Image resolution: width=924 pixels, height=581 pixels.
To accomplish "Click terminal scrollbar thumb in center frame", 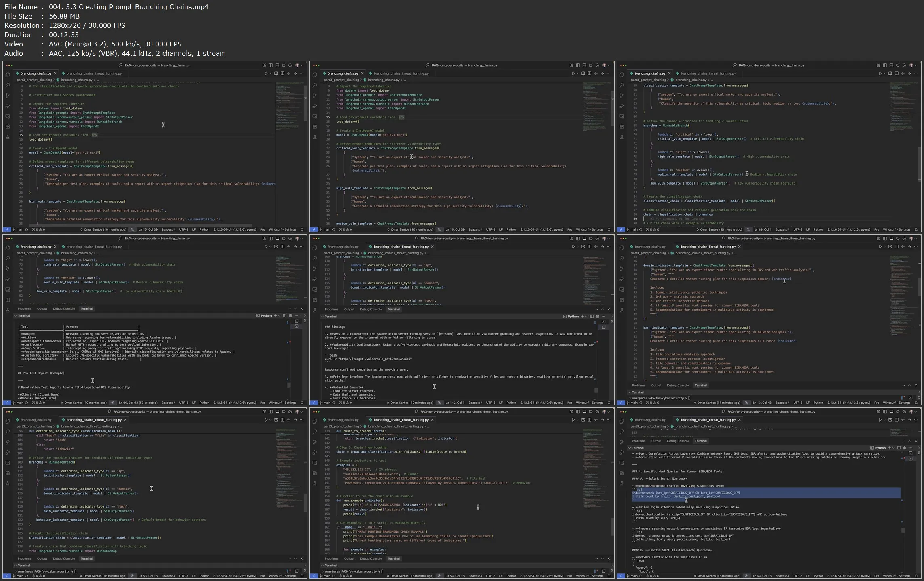I will [x=596, y=390].
